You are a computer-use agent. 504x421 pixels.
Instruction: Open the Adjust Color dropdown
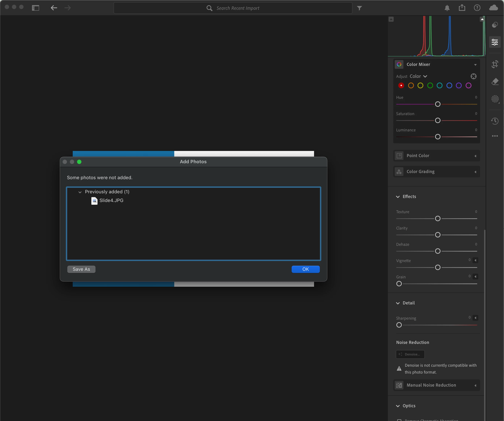[418, 76]
